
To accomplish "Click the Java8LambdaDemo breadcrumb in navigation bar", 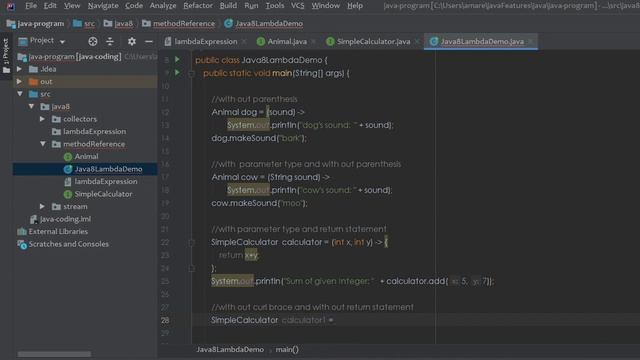I will click(264, 24).
